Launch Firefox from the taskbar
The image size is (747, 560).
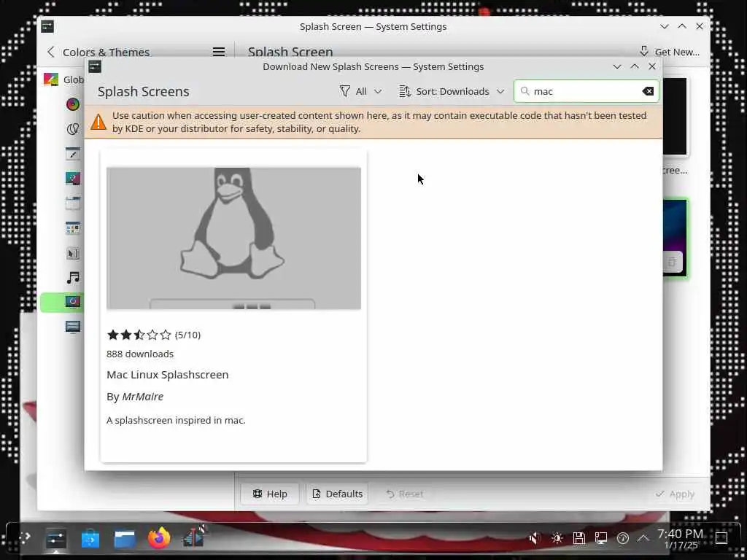pos(159,539)
